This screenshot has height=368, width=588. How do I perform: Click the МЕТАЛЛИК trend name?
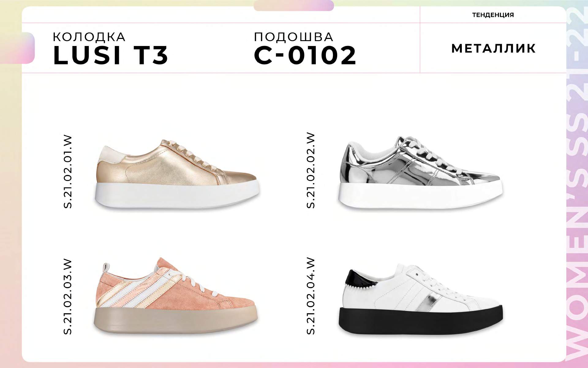[x=493, y=48]
